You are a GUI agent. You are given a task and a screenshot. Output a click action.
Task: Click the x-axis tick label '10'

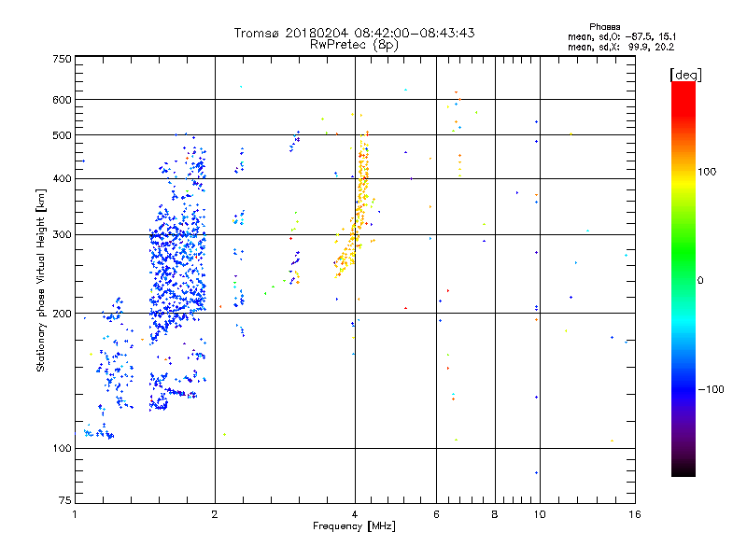coord(540,514)
